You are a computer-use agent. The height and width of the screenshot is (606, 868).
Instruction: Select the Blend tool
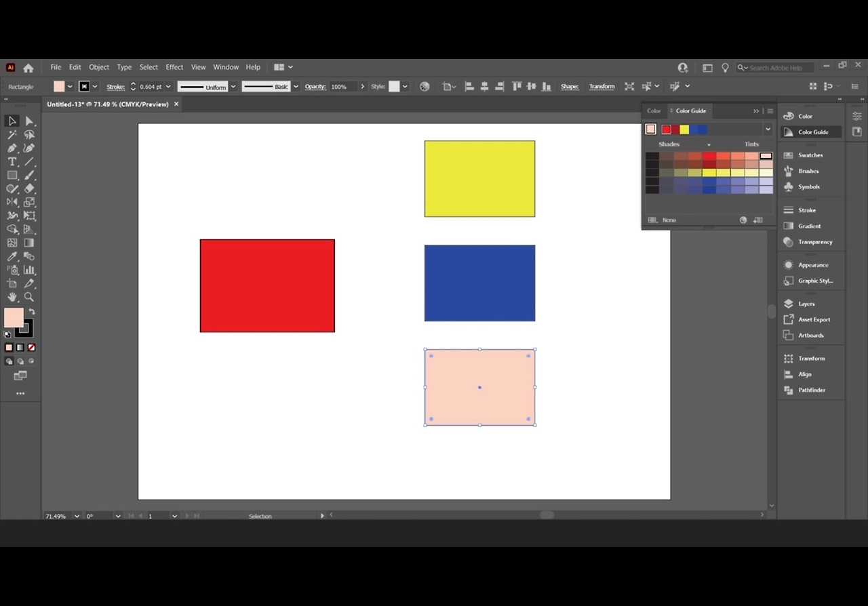point(29,256)
